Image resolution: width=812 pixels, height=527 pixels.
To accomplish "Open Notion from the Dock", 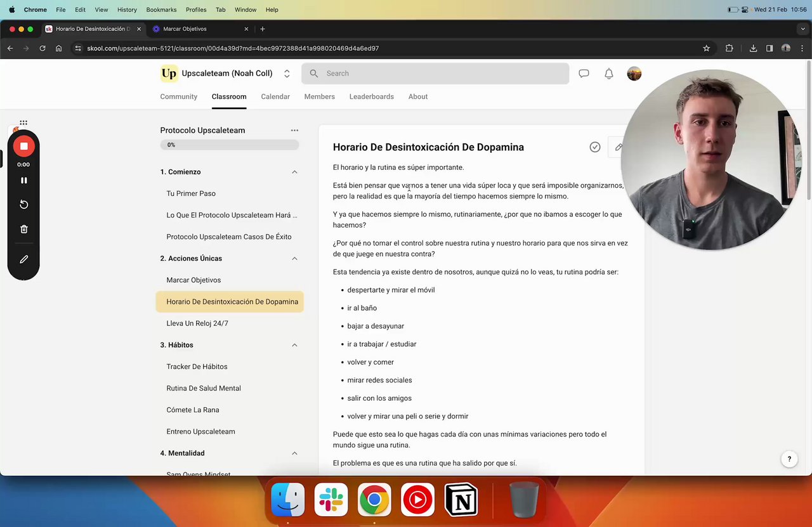I will click(461, 500).
